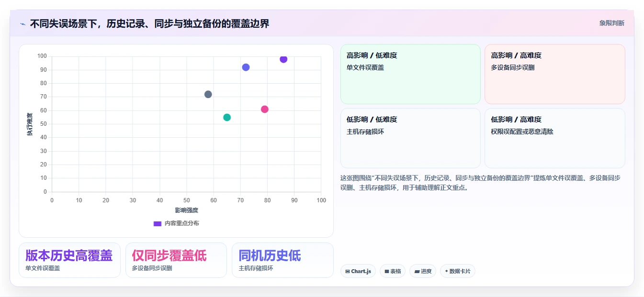Click the 单文件误覆盖 text in green card
Screen dimensions: 644x297
(x=365, y=67)
